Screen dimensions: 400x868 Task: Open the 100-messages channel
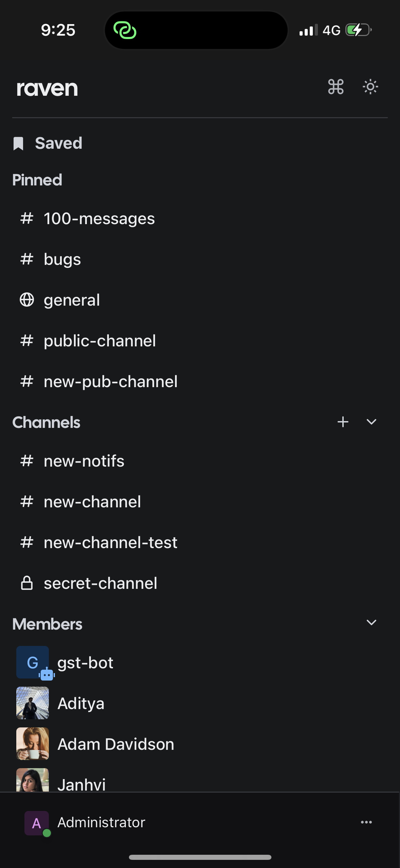99,219
